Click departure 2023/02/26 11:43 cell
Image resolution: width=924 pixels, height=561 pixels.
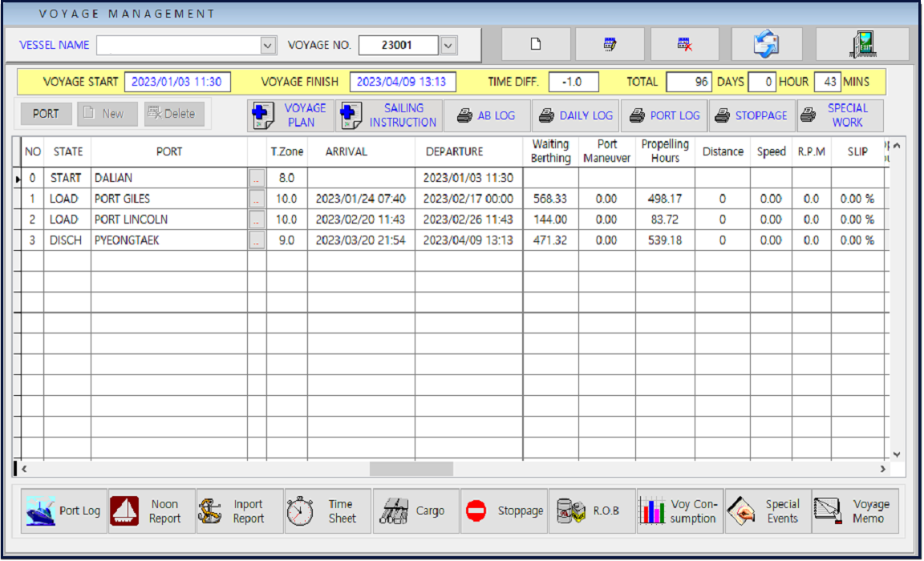pos(468,220)
